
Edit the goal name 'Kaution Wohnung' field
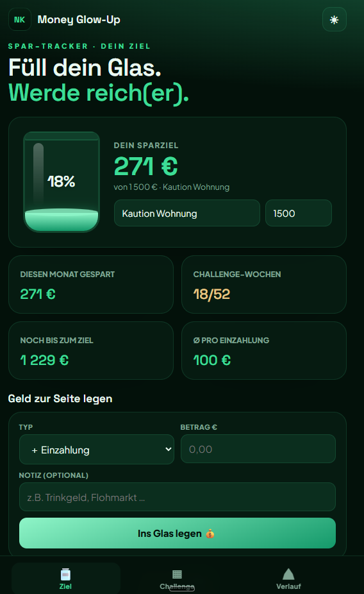[x=187, y=213]
